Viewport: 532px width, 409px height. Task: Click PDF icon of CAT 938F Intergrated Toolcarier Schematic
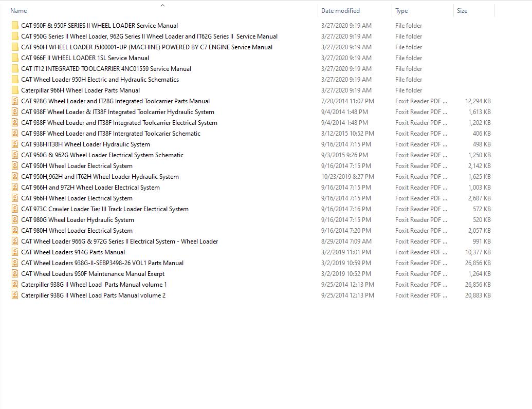coord(15,134)
